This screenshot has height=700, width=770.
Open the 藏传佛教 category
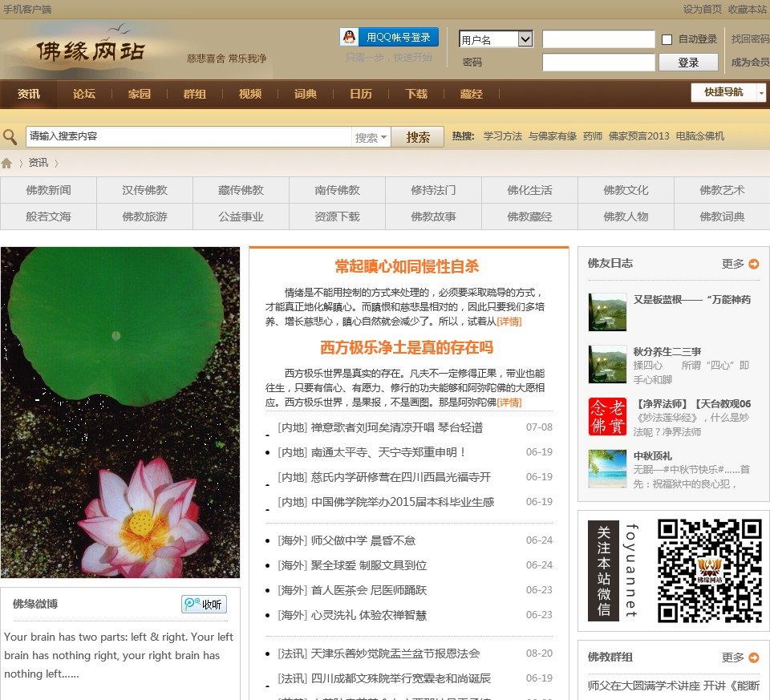241,190
